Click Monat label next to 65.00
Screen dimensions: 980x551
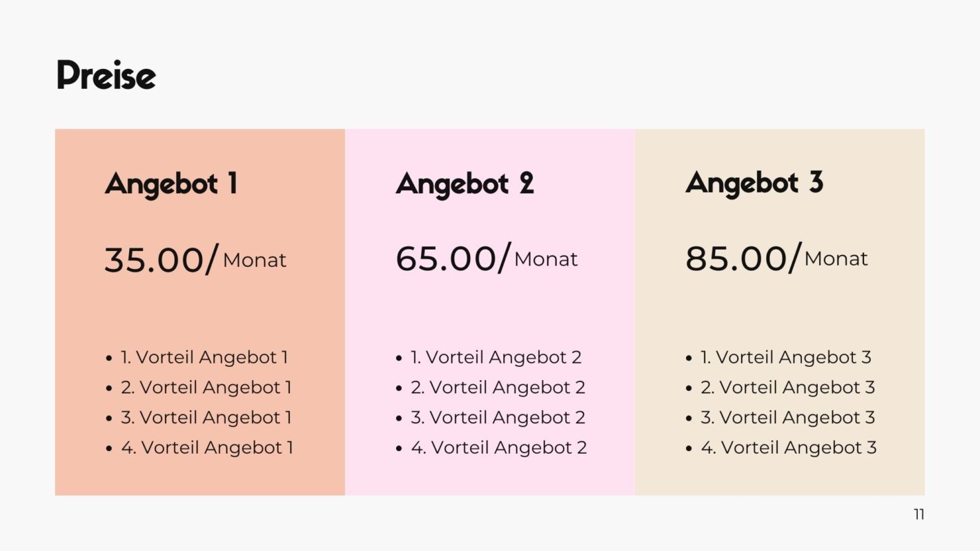click(546, 259)
